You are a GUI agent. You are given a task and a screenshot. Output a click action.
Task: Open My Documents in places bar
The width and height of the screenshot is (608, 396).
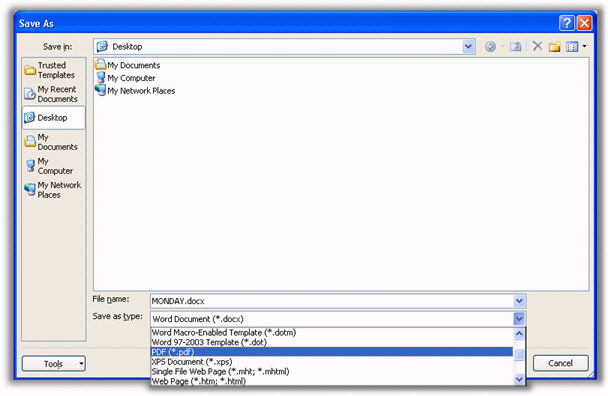tap(54, 142)
